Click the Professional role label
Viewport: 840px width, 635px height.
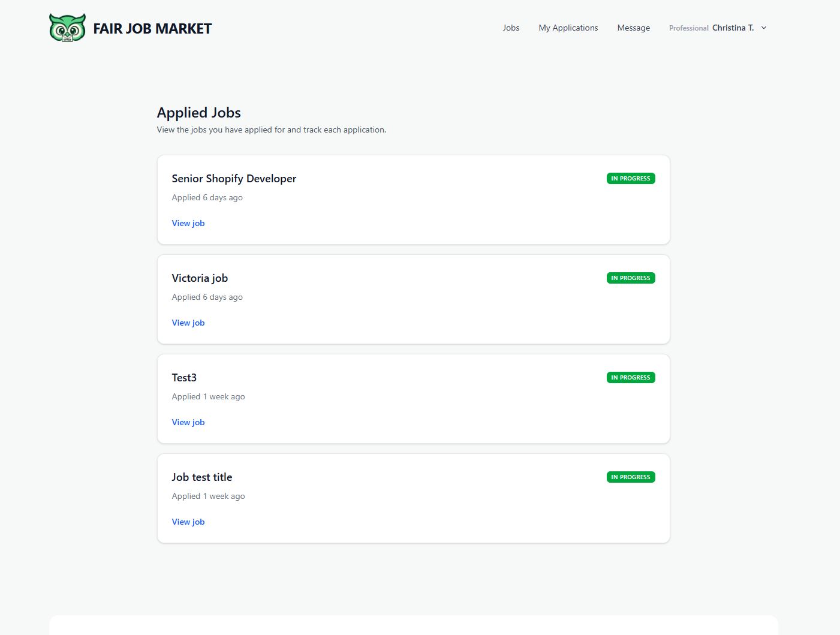coord(689,28)
